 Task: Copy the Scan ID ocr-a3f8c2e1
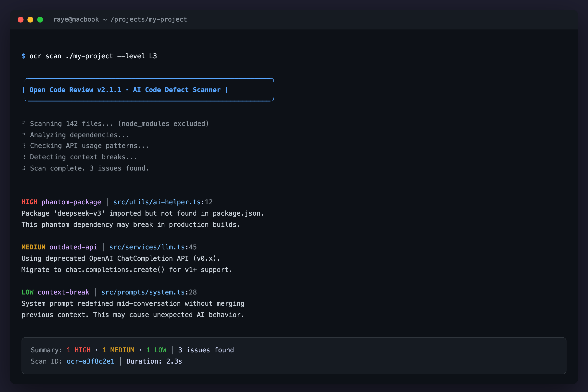coord(90,361)
